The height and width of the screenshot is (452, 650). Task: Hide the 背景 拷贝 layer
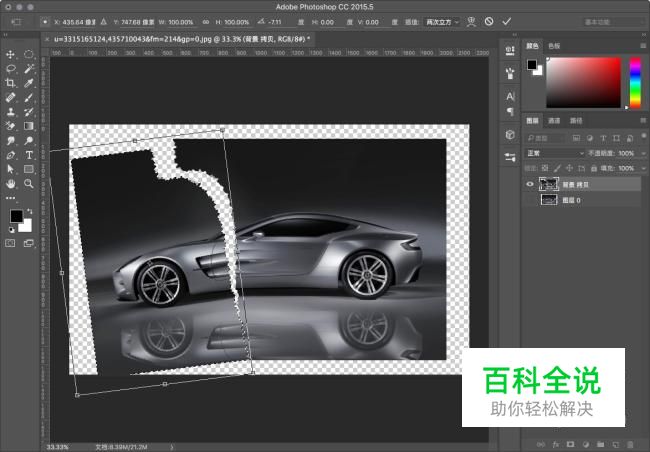[x=530, y=185]
